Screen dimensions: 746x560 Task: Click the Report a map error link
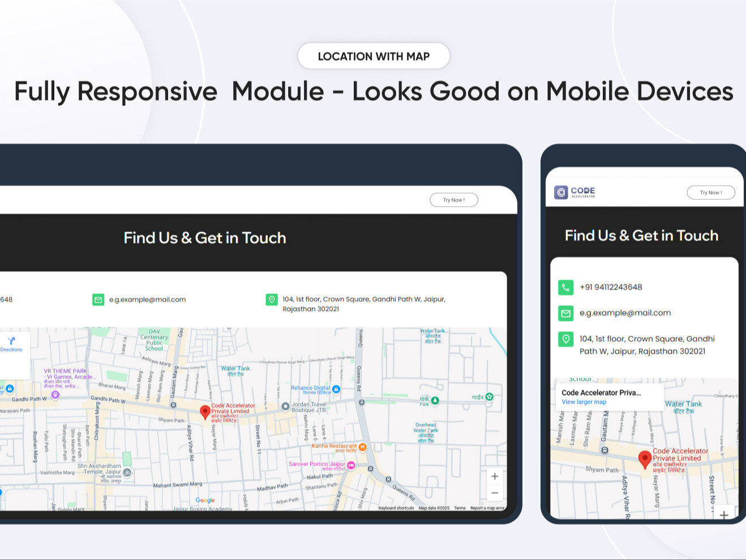click(487, 508)
